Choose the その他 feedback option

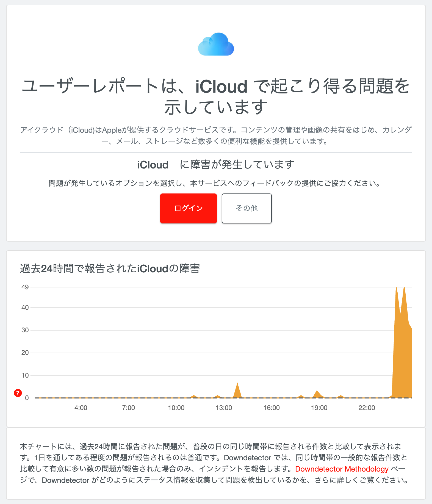click(247, 208)
